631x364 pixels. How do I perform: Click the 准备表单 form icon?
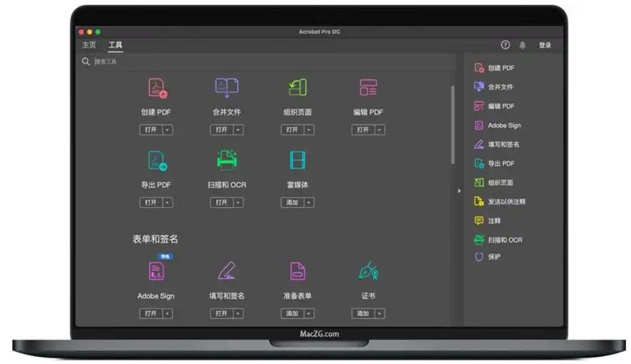coord(298,271)
